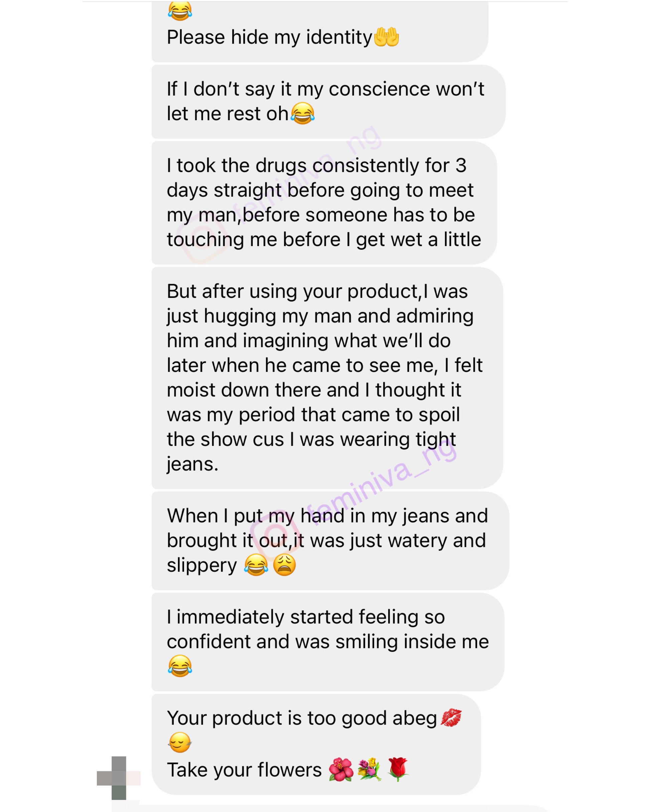Select the weary face emoji beside "slippery"
Viewport: 650px width, 812px height.
pyautogui.click(x=285, y=565)
